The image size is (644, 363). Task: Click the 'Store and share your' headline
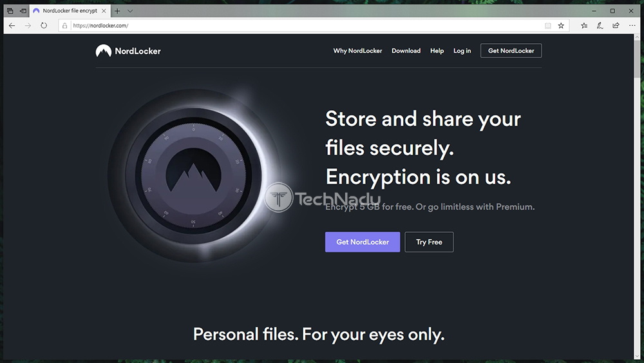423,119
